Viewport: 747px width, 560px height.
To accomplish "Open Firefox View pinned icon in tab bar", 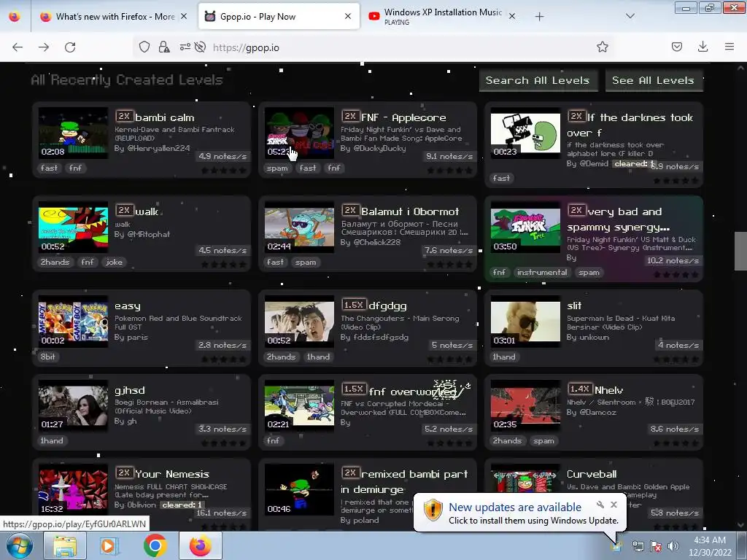I will coord(15,16).
